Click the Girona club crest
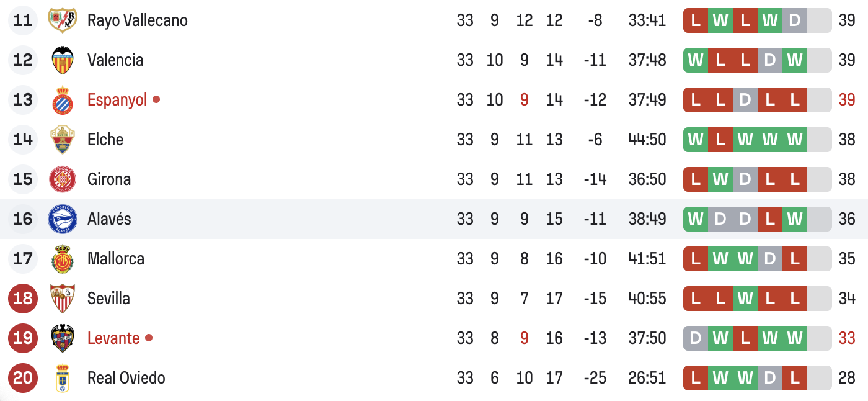 [63, 179]
